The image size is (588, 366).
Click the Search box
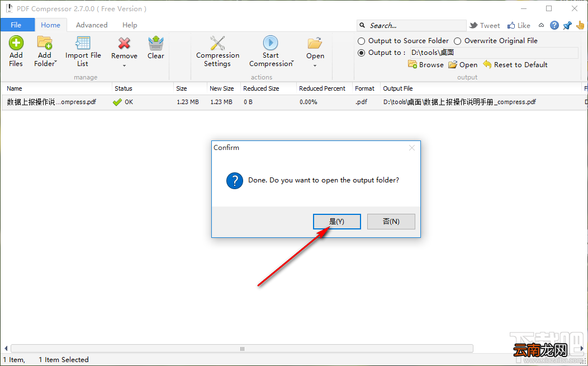click(x=411, y=25)
